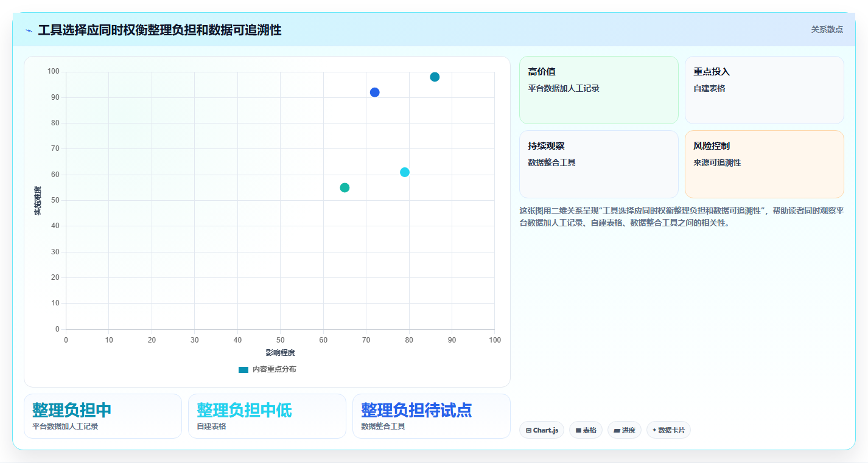
Task: Click the 表格 tag chip
Action: pos(586,430)
